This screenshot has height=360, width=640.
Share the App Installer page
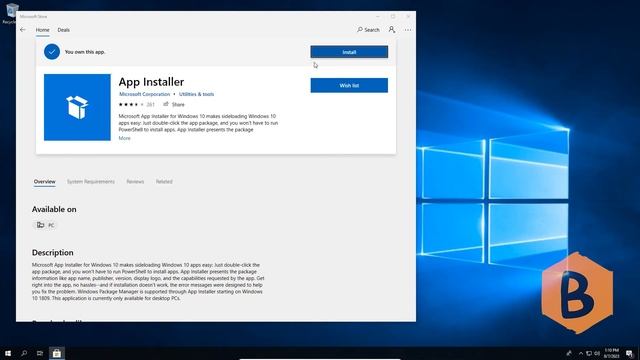tap(174, 104)
